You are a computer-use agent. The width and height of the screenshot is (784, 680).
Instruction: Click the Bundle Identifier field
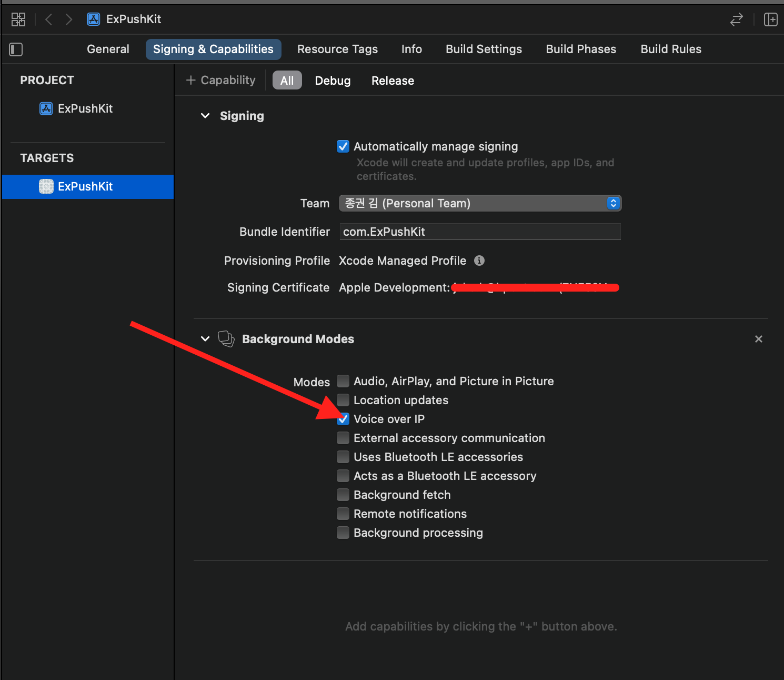(x=480, y=232)
